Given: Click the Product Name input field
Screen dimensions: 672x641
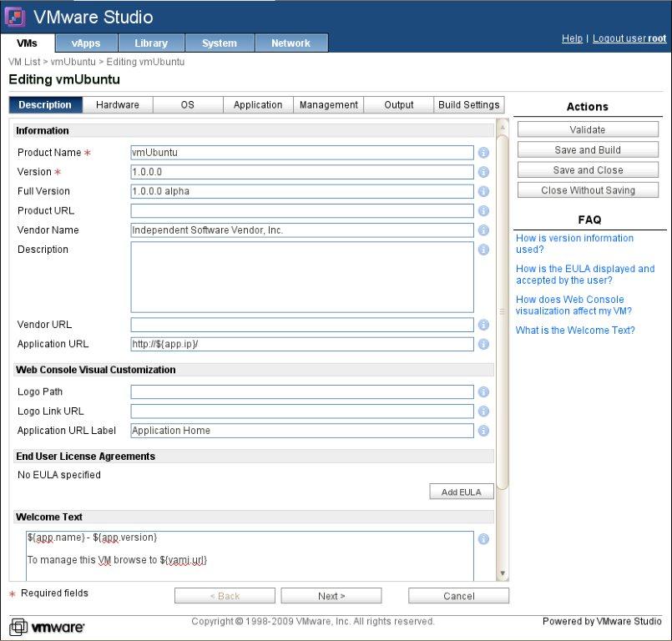Looking at the screenshot, I should point(302,153).
